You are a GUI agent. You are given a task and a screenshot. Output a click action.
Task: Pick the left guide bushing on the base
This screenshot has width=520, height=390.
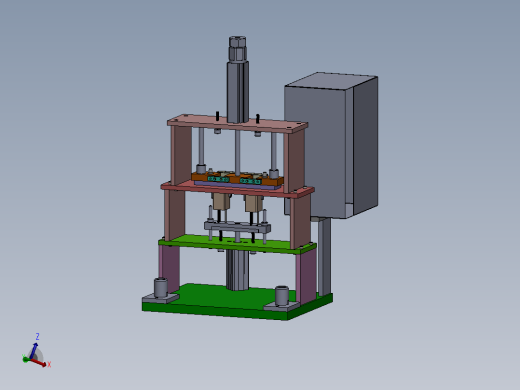pyautogui.click(x=161, y=288)
